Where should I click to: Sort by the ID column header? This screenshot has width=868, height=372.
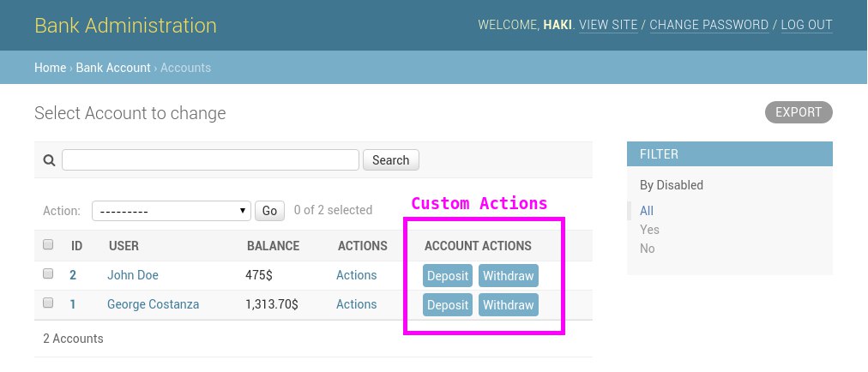(x=77, y=246)
